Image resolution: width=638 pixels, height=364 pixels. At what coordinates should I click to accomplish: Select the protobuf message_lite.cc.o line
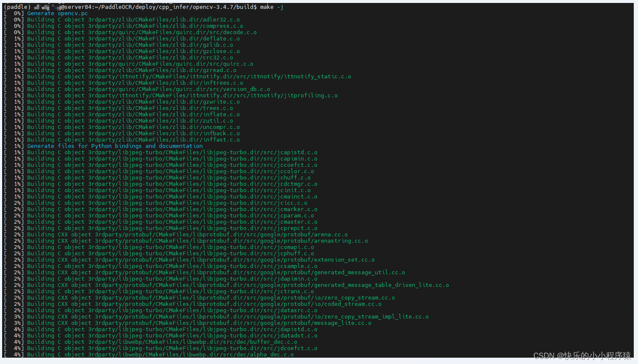pos(188,323)
